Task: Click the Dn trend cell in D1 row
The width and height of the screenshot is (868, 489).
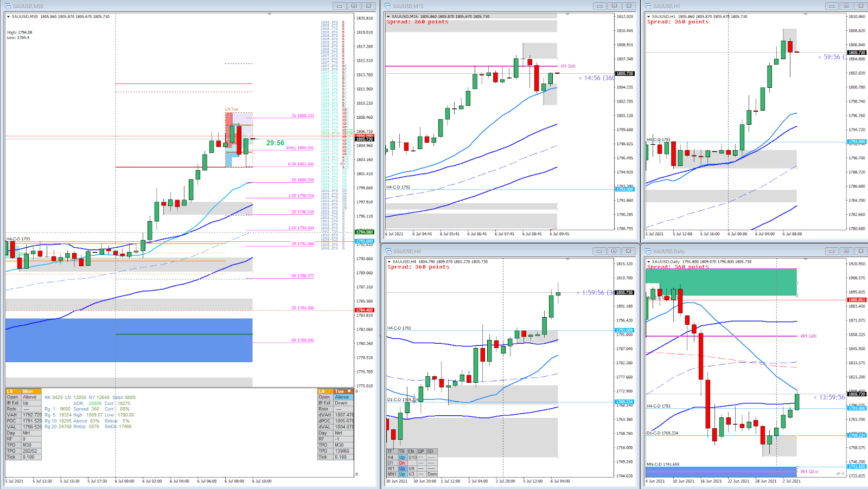Action: pos(402,463)
